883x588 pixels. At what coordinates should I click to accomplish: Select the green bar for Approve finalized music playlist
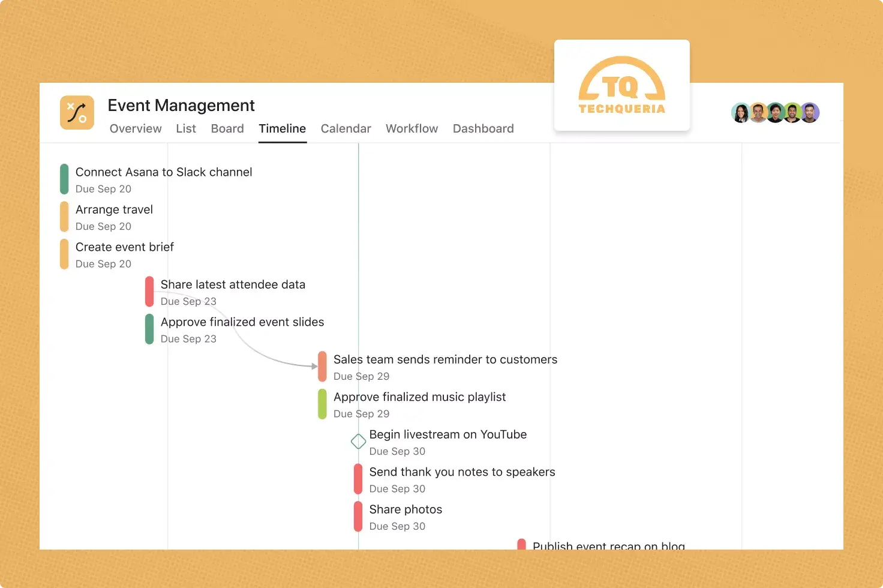(322, 404)
